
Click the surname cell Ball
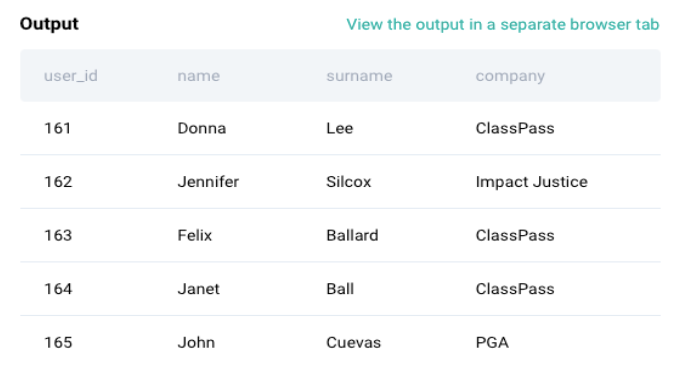(x=340, y=289)
